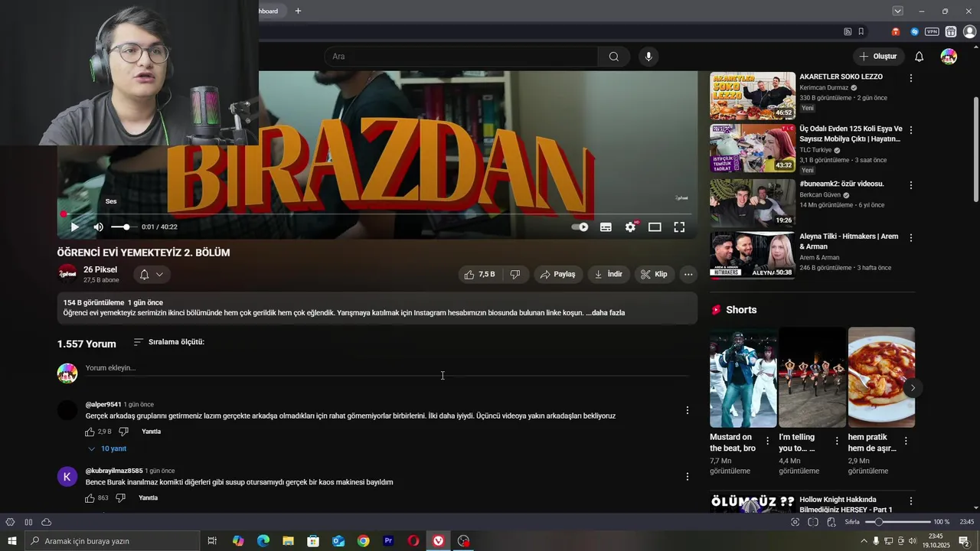Image resolution: width=980 pixels, height=551 pixels.
Task: Click the Yorum ekleyin comment field
Action: pyautogui.click(x=387, y=368)
